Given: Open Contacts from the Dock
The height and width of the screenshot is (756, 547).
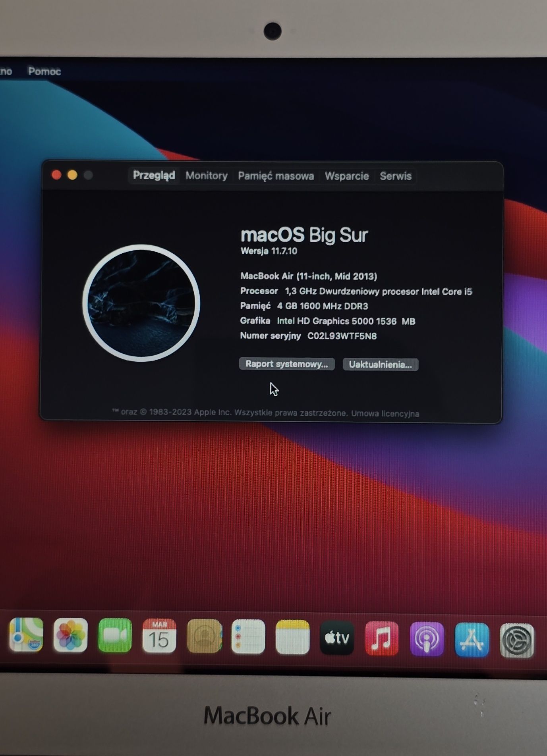Looking at the screenshot, I should 204,636.
